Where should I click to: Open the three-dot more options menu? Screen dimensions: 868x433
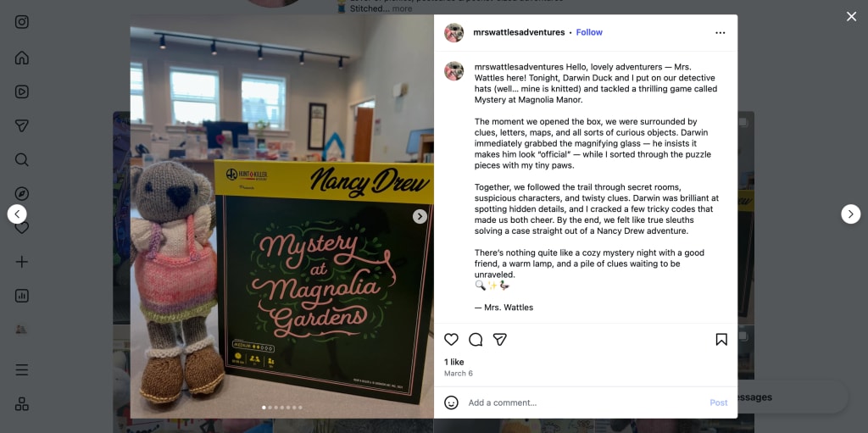click(x=721, y=33)
